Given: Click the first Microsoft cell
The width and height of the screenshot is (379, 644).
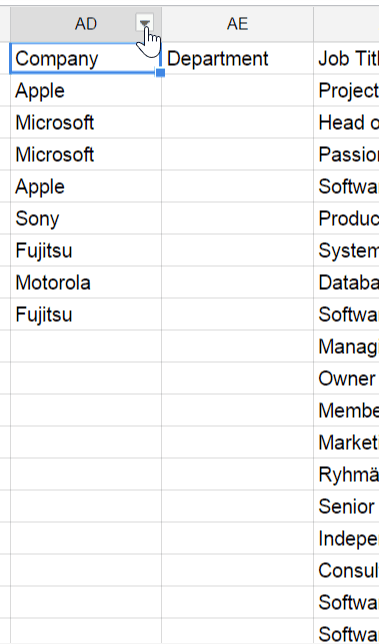Looking at the screenshot, I should [85, 122].
